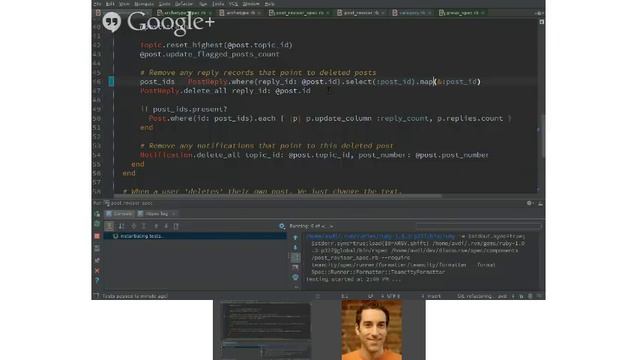Click the test progress bar
This screenshot has width=640, height=360.
click(x=478, y=226)
